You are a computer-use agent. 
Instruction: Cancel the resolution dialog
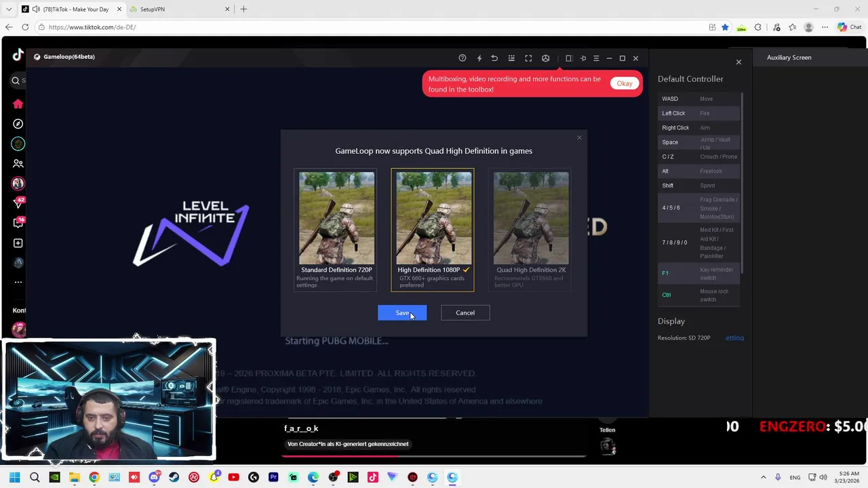[x=465, y=312]
